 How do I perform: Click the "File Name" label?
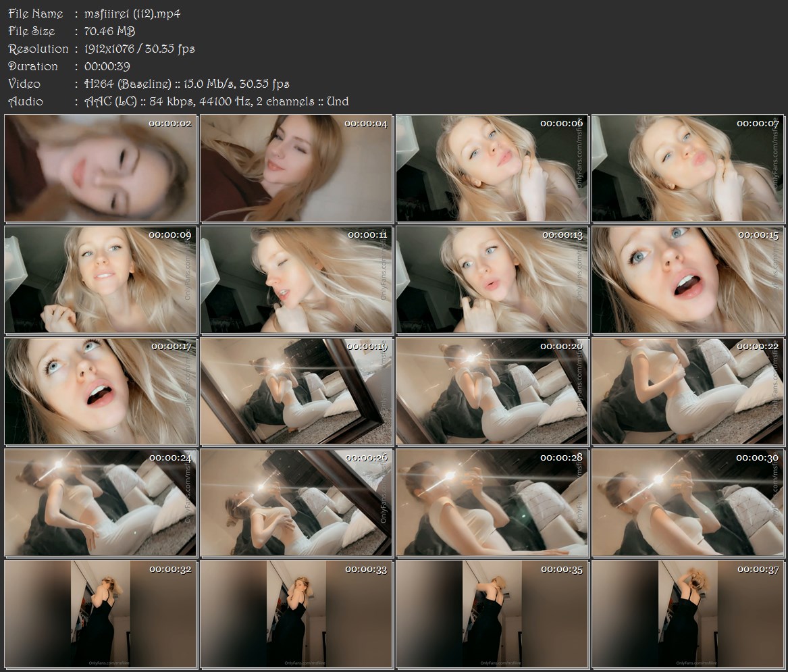pyautogui.click(x=36, y=14)
